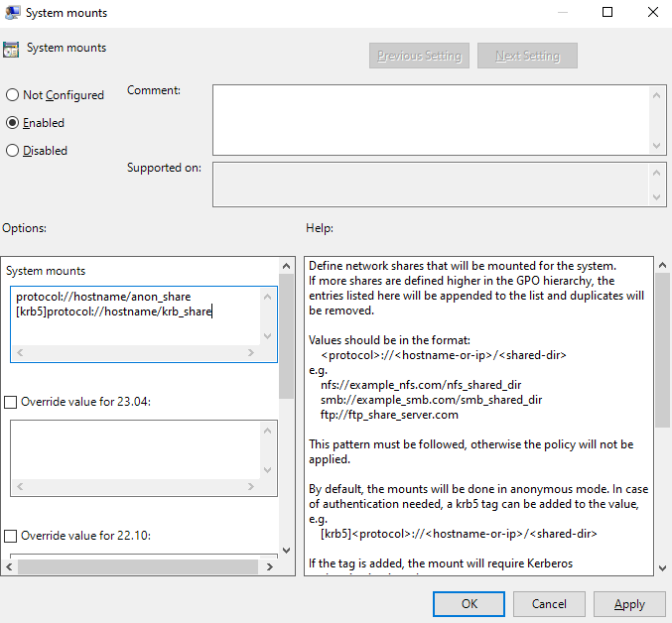Viewport: 672px width, 623px height.
Task: Click Help panel vertical scrollbar thumb
Action: pyautogui.click(x=663, y=350)
